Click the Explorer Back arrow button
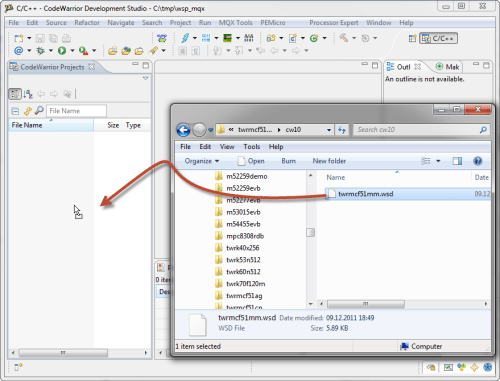The height and width of the screenshot is (381, 500). [x=183, y=130]
